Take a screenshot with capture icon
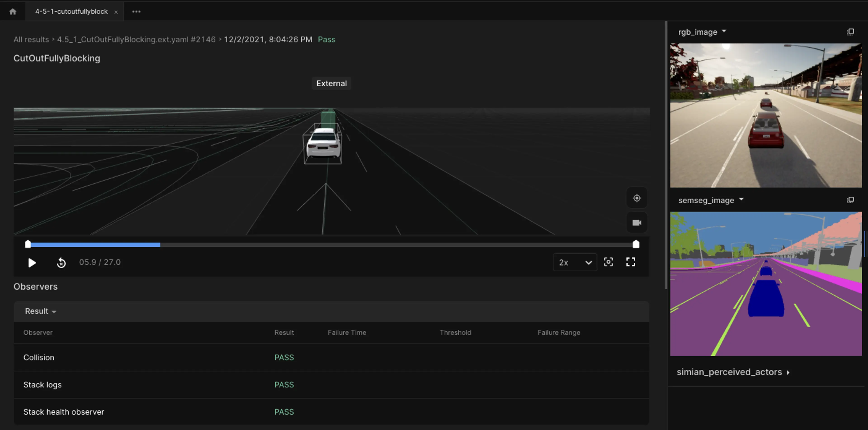The height and width of the screenshot is (430, 868). 608,262
